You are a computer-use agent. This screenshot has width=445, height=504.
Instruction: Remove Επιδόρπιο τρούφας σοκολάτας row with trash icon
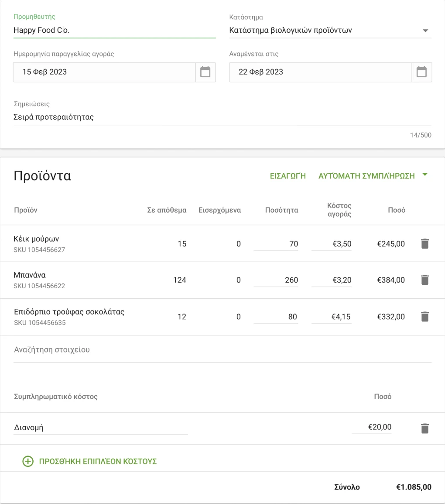(x=424, y=317)
